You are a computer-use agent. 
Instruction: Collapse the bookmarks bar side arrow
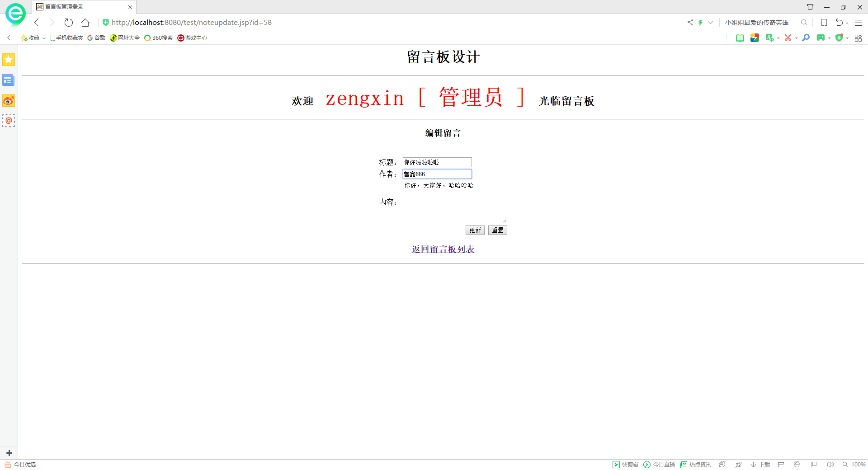pyautogui.click(x=9, y=38)
